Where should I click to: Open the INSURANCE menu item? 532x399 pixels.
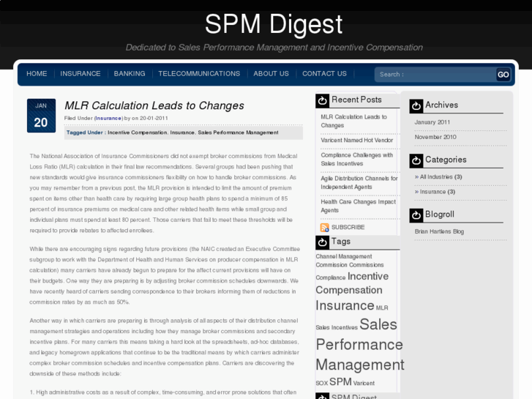pos(80,74)
